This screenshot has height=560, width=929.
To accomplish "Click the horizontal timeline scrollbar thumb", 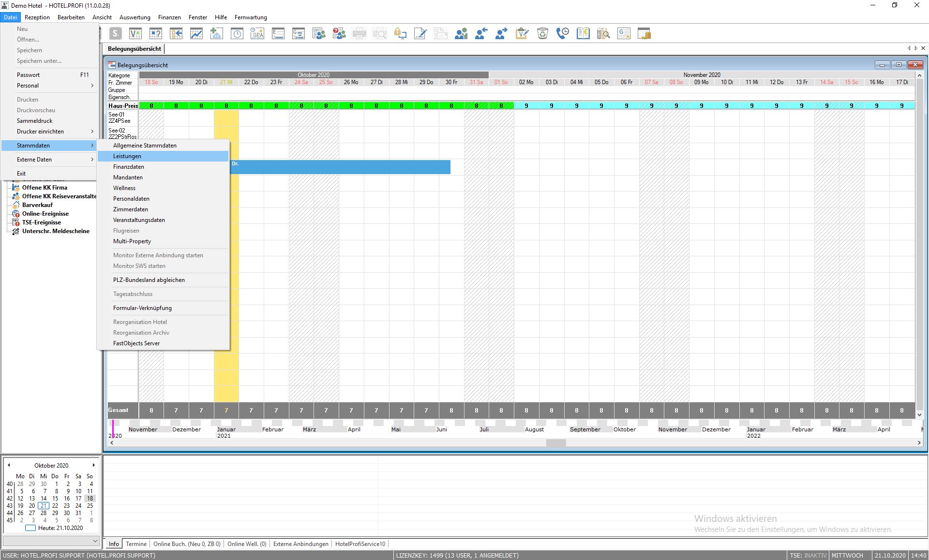I will tap(556, 442).
